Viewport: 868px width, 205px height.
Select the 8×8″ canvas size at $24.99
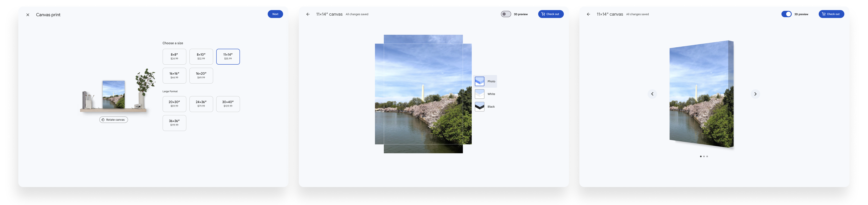click(x=174, y=56)
